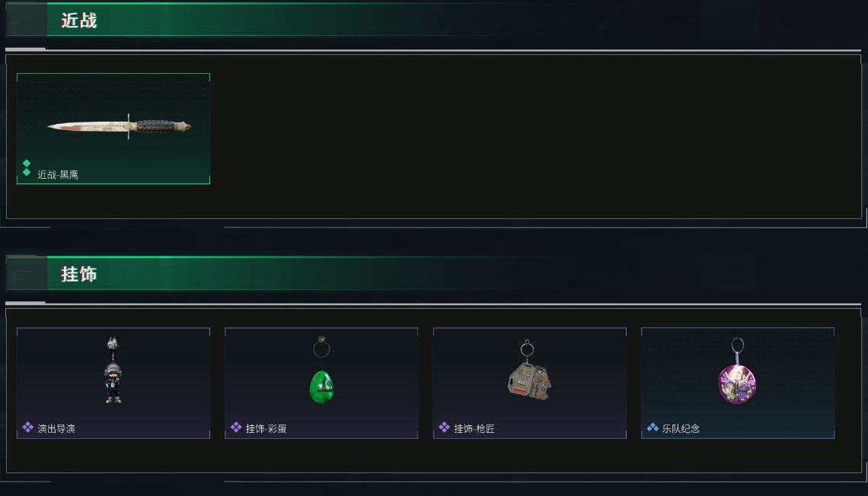Select the 演出导演 charm card
The height and width of the screenshot is (496, 868).
tap(113, 383)
